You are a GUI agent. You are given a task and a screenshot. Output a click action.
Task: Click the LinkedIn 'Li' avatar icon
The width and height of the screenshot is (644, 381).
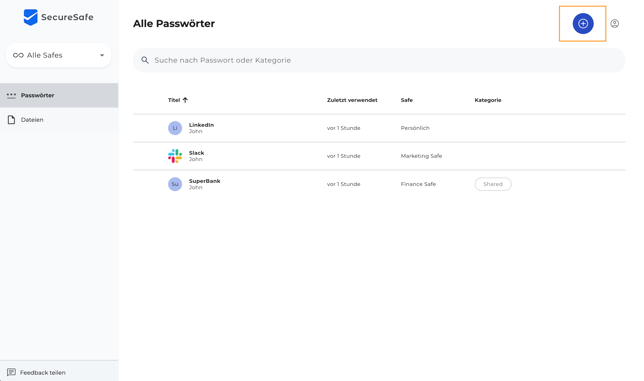tap(175, 128)
